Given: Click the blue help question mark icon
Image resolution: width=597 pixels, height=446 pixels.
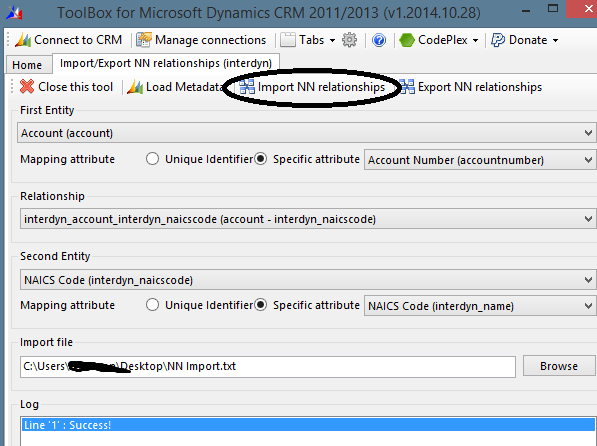Looking at the screenshot, I should (379, 40).
